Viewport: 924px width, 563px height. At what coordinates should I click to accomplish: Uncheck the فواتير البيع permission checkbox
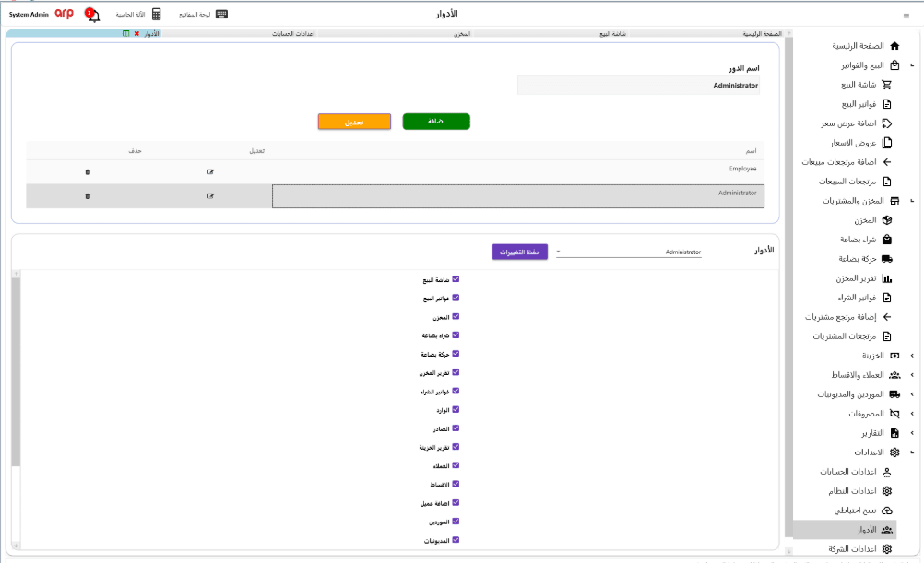tap(456, 298)
